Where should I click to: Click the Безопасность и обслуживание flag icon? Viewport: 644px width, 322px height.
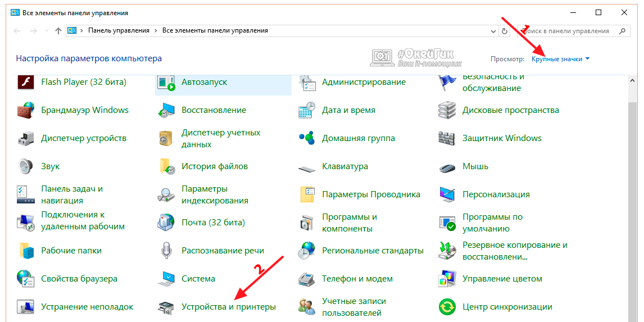(447, 82)
